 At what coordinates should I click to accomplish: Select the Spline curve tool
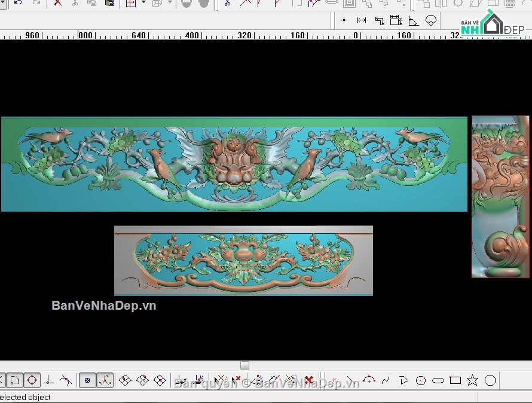point(386,380)
